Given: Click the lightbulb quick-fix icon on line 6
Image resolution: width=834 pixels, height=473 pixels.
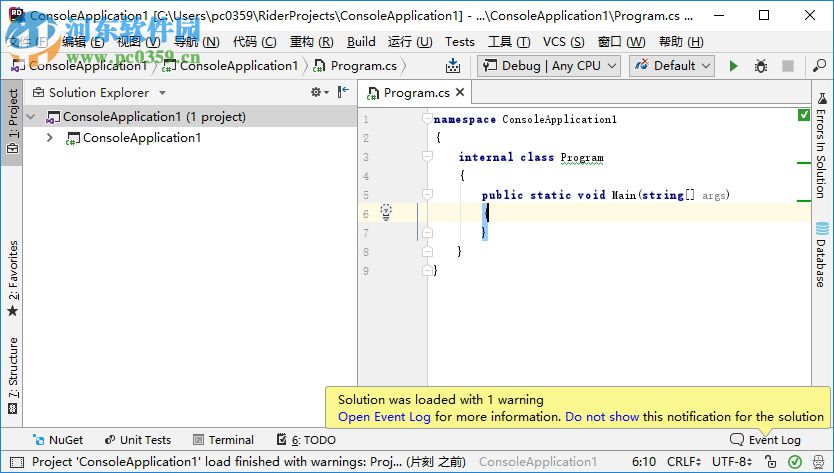Looking at the screenshot, I should [x=386, y=212].
